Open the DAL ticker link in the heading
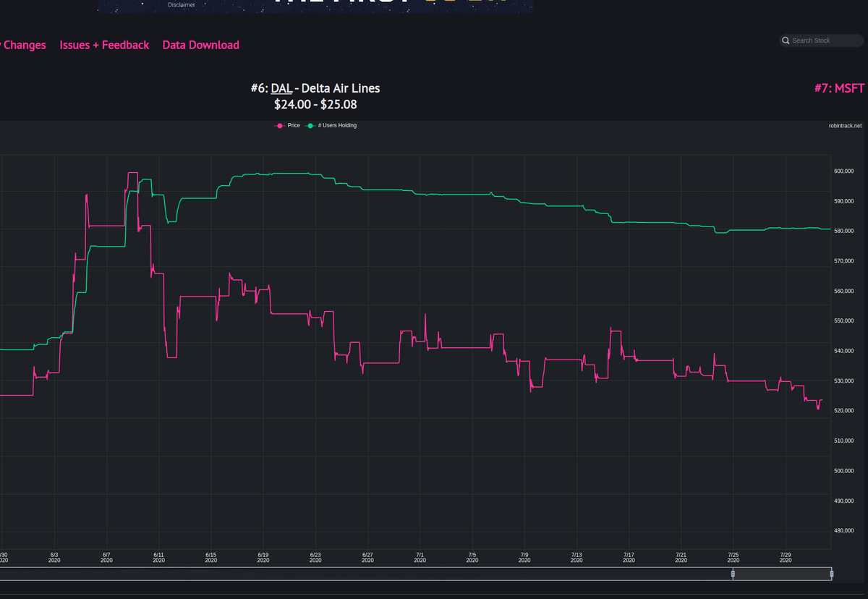 pyautogui.click(x=281, y=88)
